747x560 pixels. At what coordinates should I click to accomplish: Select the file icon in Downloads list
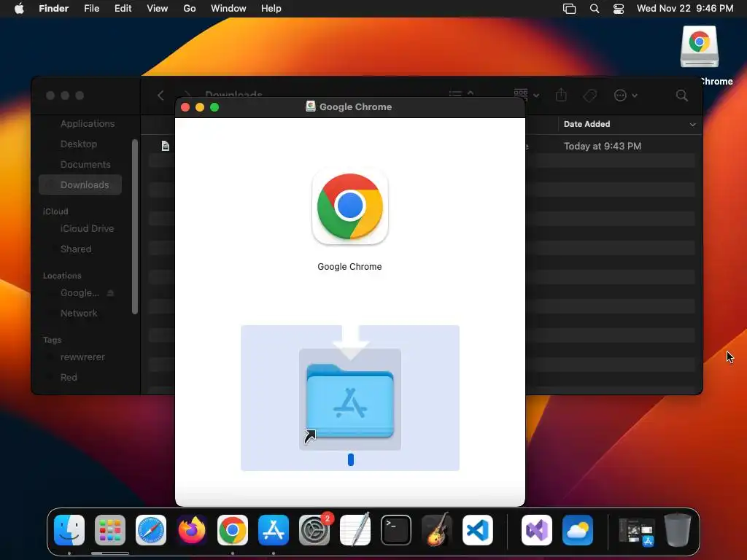[166, 146]
